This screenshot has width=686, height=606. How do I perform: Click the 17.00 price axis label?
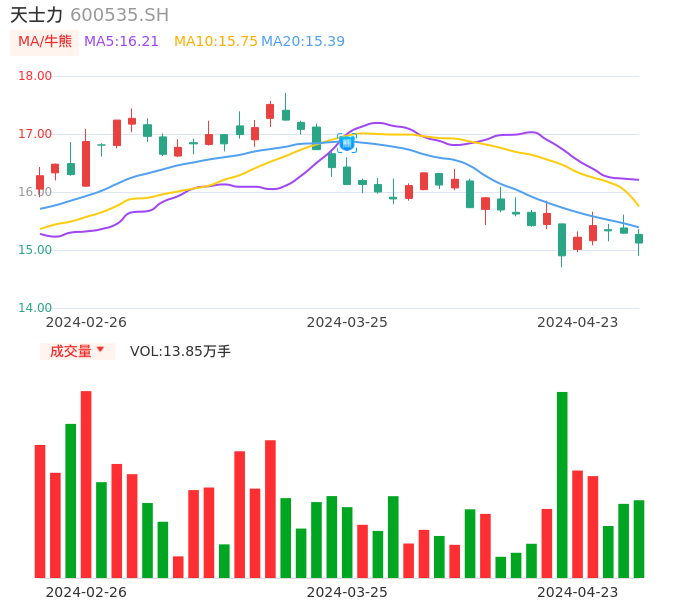pos(35,134)
